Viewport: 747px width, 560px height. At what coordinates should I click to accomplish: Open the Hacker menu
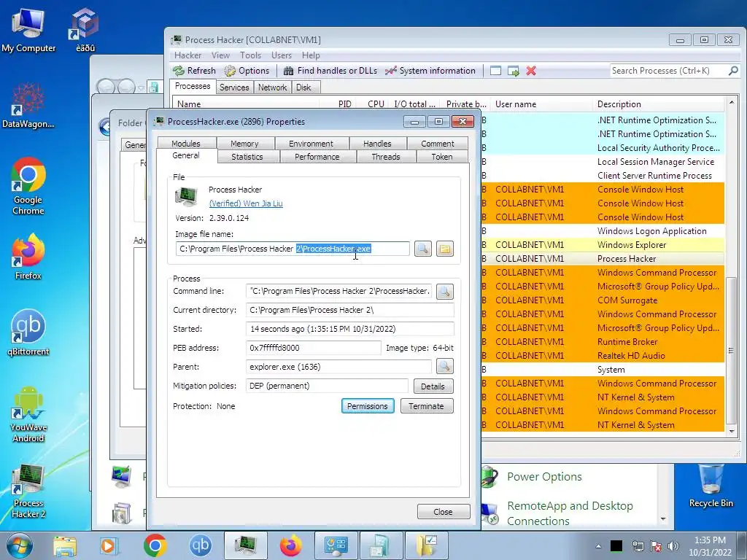(x=187, y=55)
